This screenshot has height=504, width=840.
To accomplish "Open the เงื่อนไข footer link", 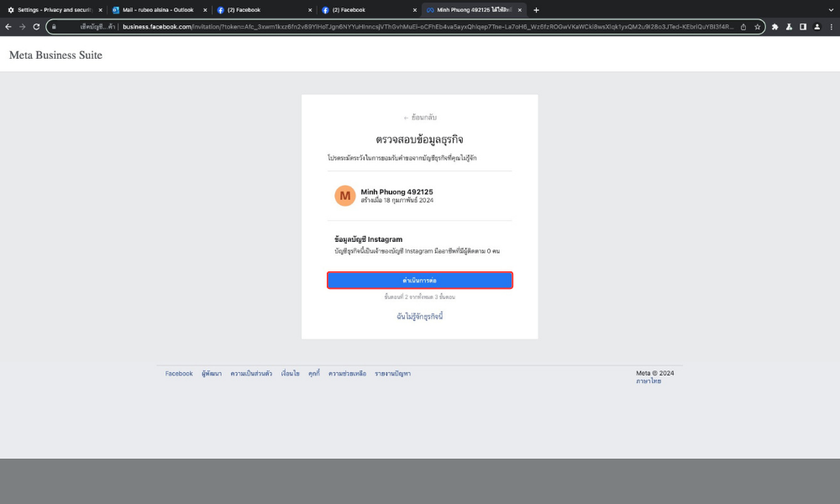I will 291,374.
